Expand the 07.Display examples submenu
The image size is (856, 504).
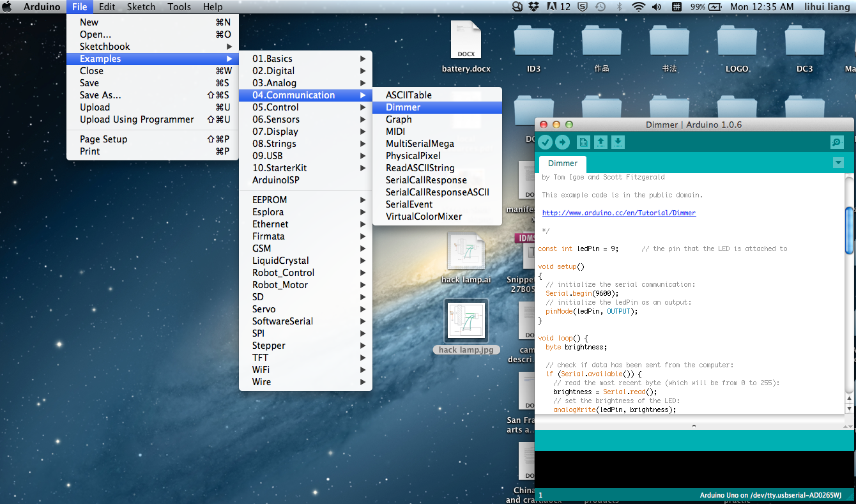click(x=305, y=132)
